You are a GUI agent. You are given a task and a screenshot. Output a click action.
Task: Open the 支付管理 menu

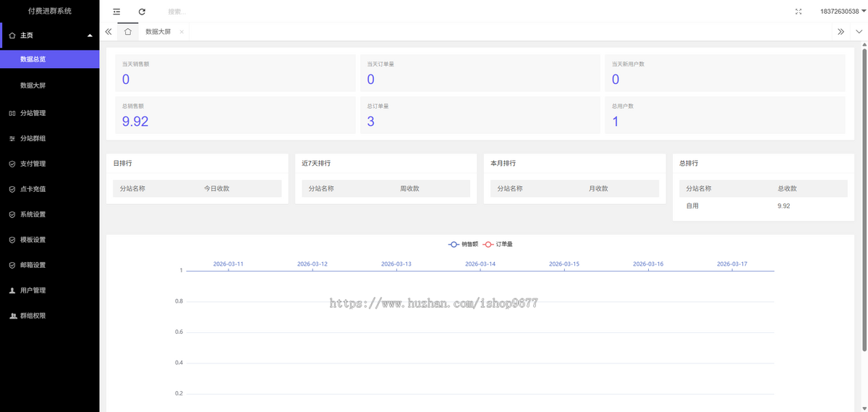(x=50, y=164)
